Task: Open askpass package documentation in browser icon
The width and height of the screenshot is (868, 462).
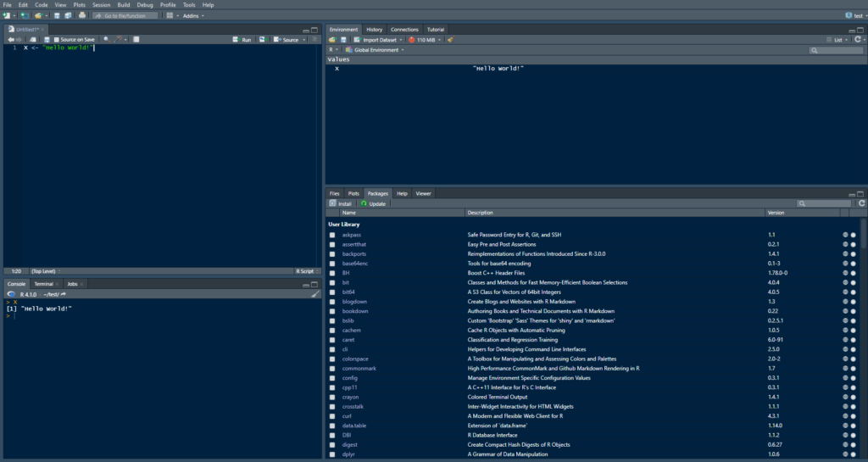Action: click(845, 235)
